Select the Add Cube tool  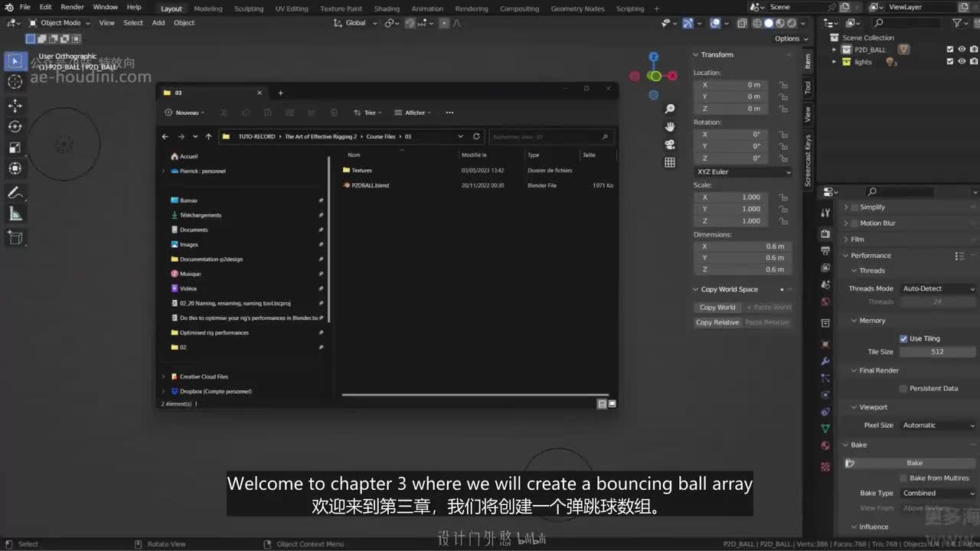pyautogui.click(x=15, y=238)
